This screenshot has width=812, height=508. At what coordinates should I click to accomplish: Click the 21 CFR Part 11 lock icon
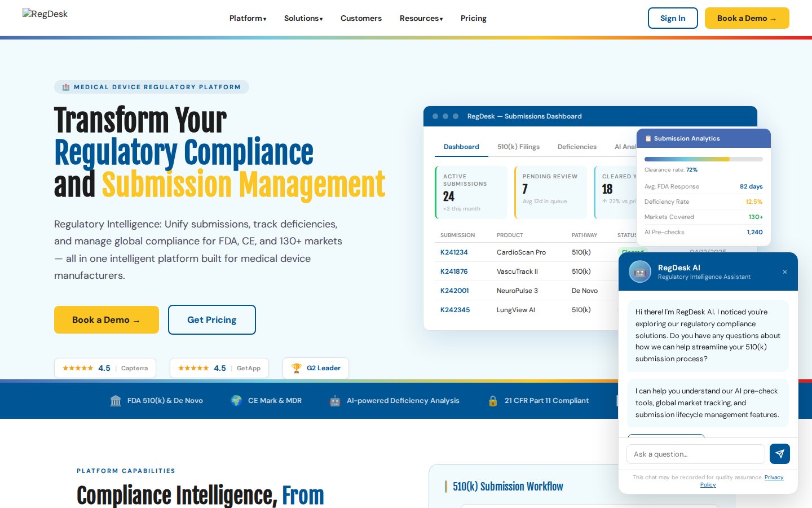pos(493,401)
